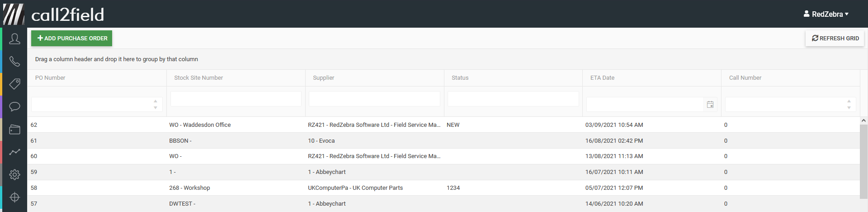
Task: Open the wallet sidebar icon
Action: (x=14, y=130)
